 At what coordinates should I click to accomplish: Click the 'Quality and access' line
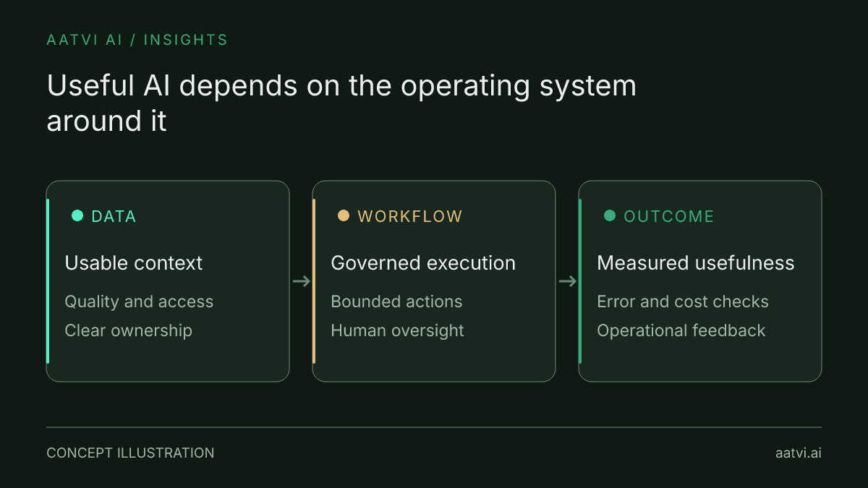coord(139,301)
